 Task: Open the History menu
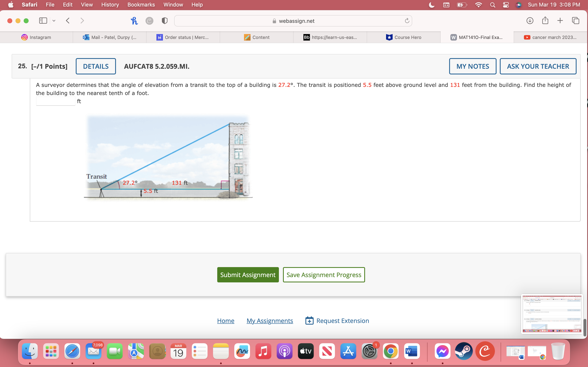coord(110,5)
